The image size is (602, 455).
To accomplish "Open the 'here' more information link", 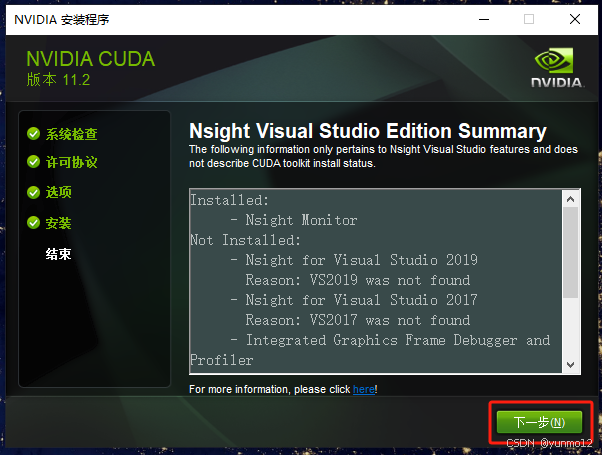I will click(364, 389).
